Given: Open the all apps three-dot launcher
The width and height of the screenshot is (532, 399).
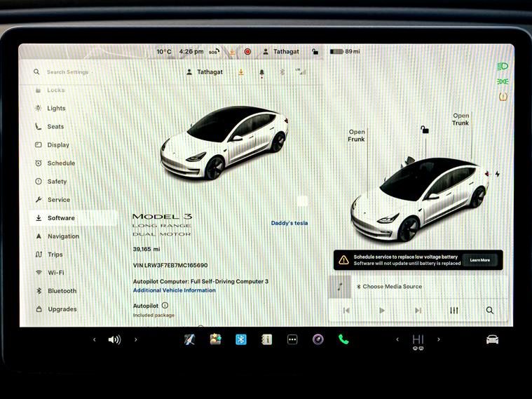Looking at the screenshot, I should 292,339.
